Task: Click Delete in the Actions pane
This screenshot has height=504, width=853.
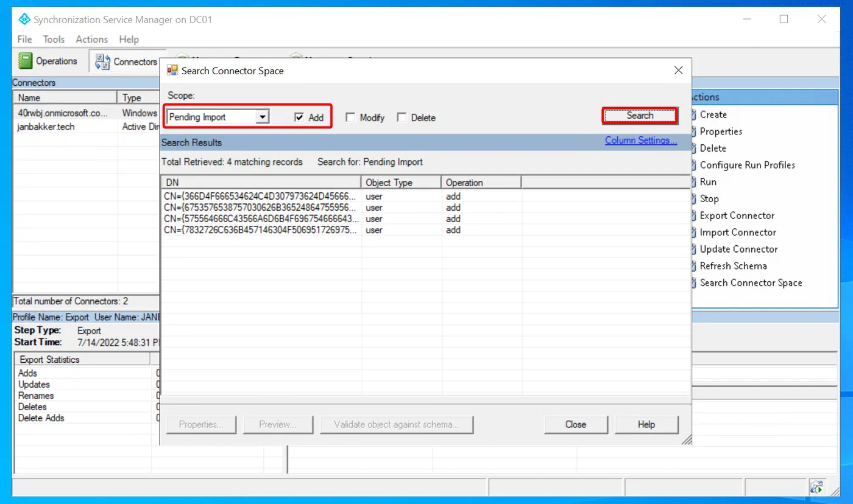Action: click(x=713, y=148)
